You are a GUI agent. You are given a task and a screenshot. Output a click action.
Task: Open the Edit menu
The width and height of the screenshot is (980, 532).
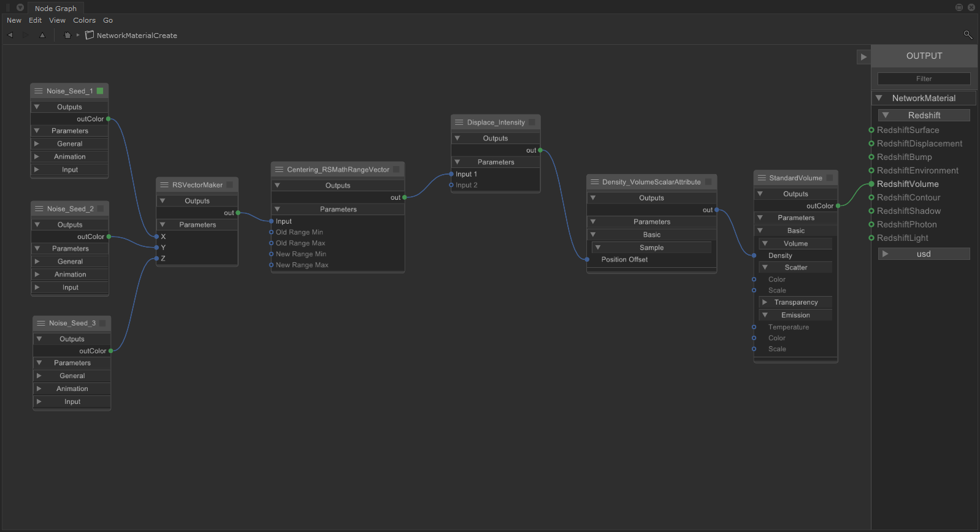point(35,20)
